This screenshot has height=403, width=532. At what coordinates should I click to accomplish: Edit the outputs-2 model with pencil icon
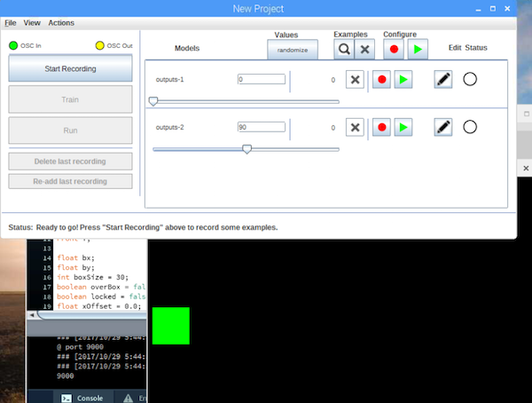tap(443, 128)
